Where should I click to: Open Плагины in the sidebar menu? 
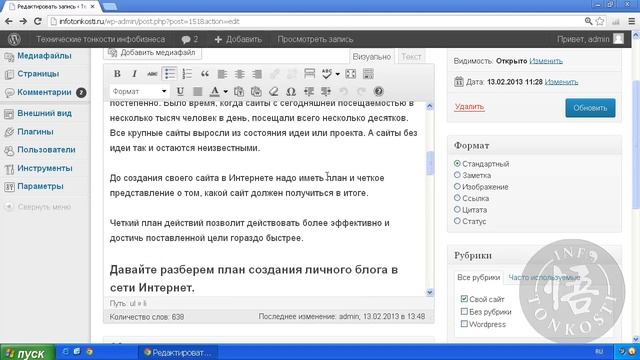click(35, 132)
